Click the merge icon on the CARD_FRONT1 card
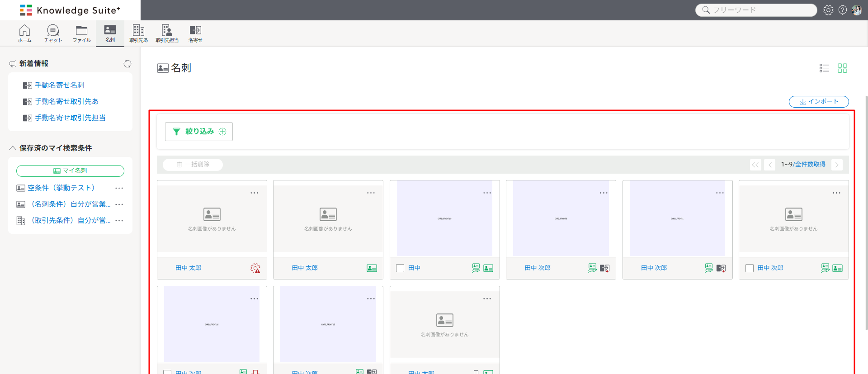 click(x=721, y=268)
